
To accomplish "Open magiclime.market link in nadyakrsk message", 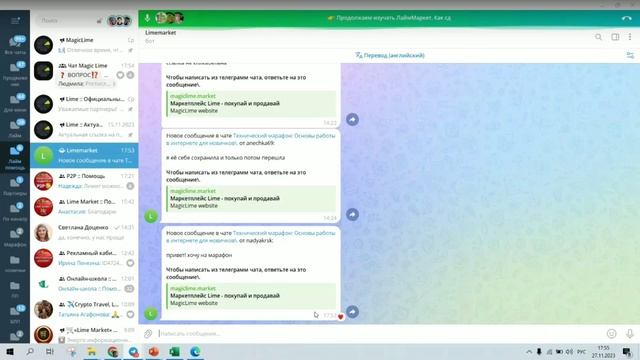I will point(193,288).
